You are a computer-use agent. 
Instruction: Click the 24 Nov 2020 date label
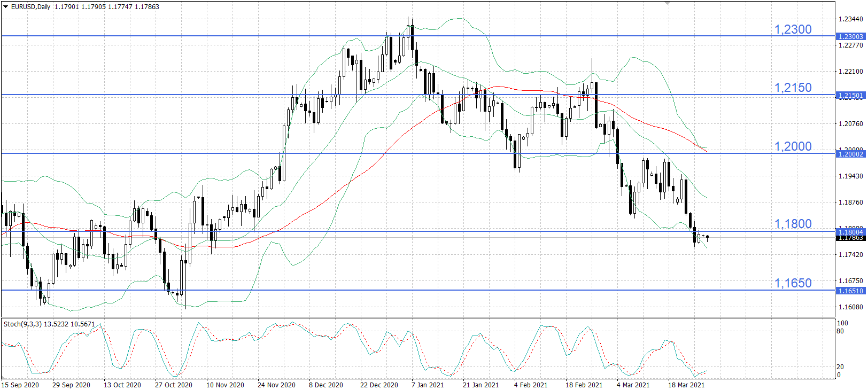[x=276, y=385]
